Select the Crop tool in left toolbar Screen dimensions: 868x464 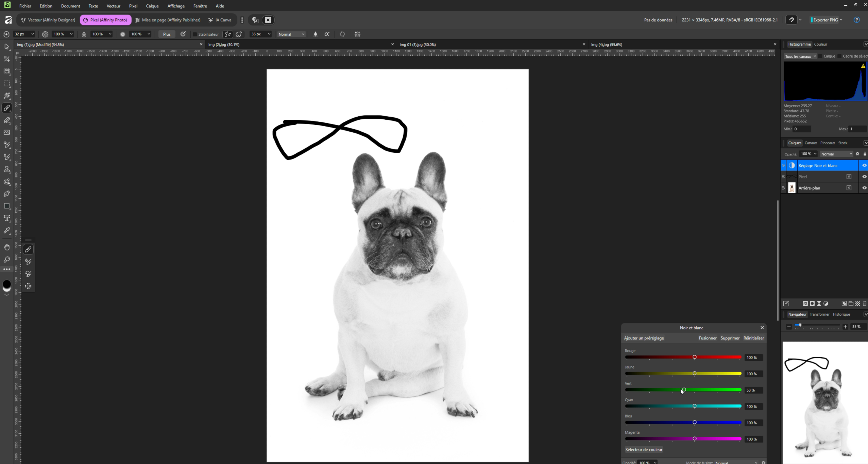(x=7, y=59)
